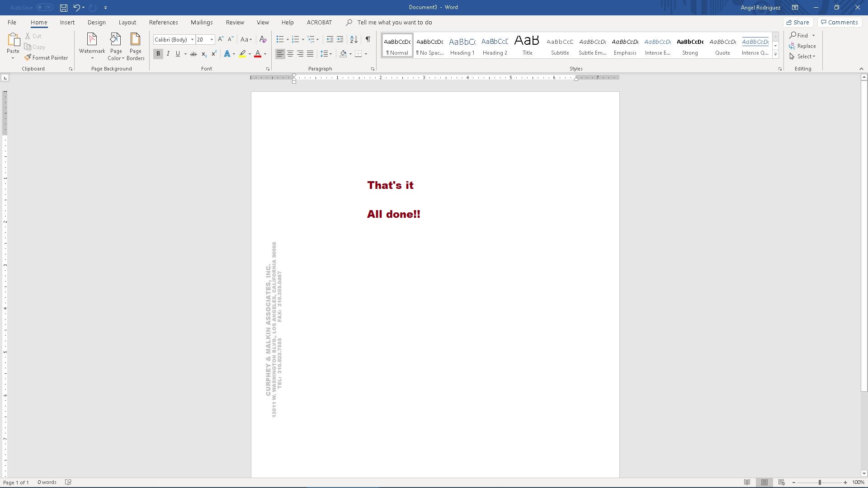Toggle Italic formatting
Image resolution: width=868 pixels, height=488 pixels.
(x=168, y=54)
